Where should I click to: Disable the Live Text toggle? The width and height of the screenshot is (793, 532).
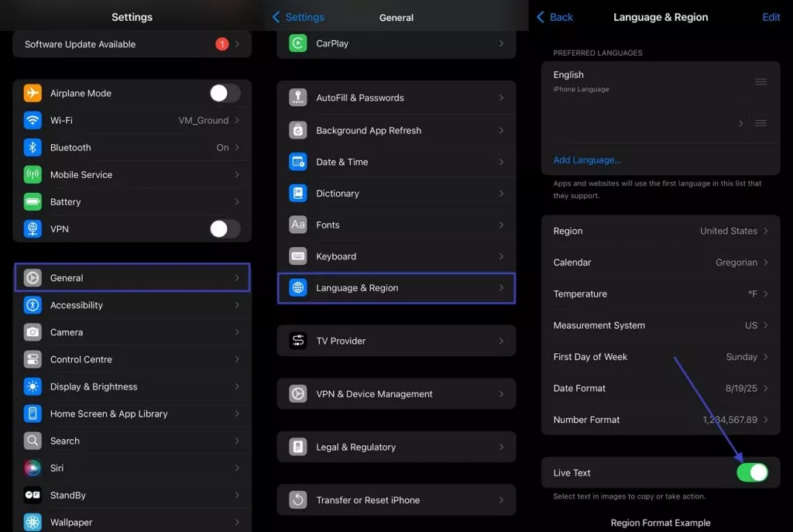tap(753, 472)
